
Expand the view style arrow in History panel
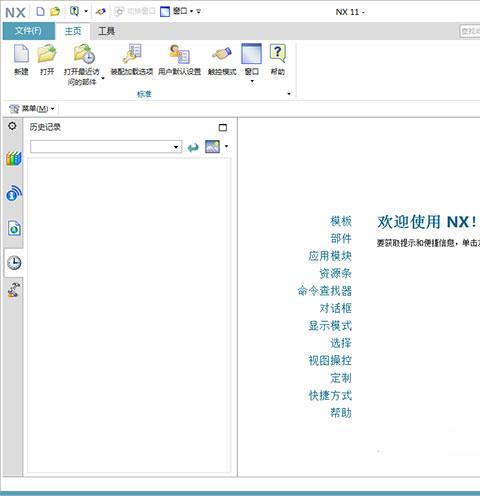pyautogui.click(x=226, y=146)
